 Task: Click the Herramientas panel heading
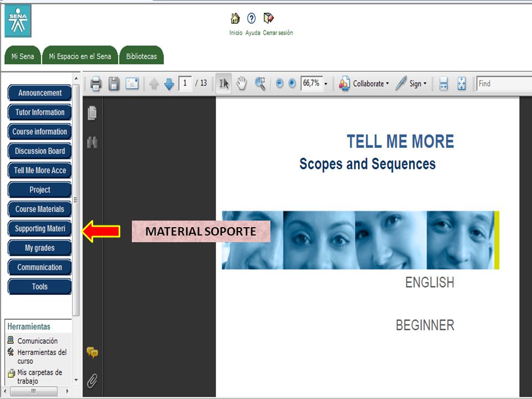click(x=29, y=326)
